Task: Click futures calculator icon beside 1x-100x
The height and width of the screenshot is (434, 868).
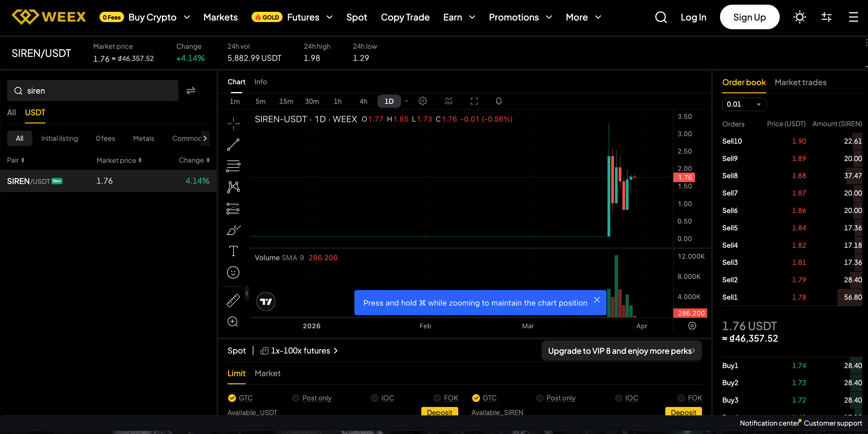Action: (x=264, y=351)
